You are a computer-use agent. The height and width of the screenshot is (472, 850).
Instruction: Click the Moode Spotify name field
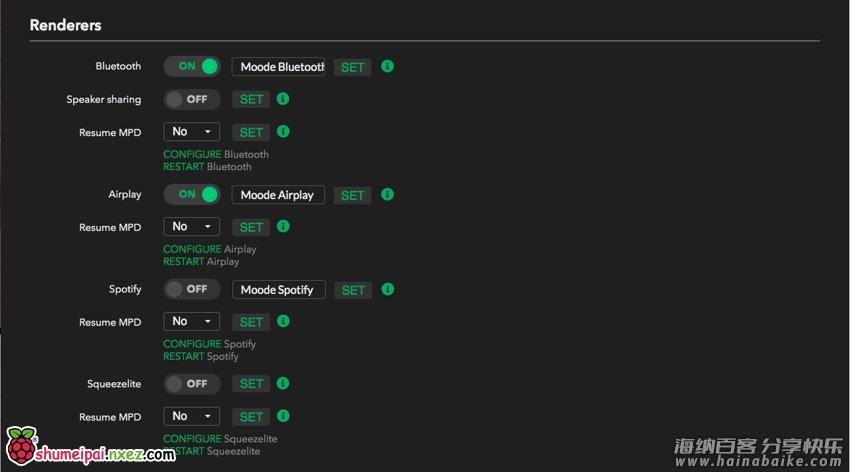[x=279, y=289]
